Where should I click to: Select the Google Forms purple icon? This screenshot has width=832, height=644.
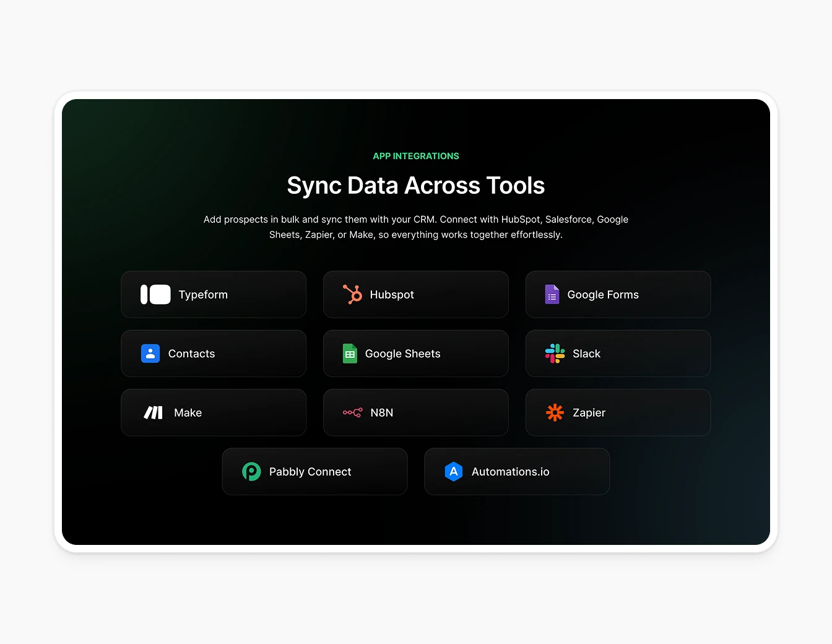553,294
